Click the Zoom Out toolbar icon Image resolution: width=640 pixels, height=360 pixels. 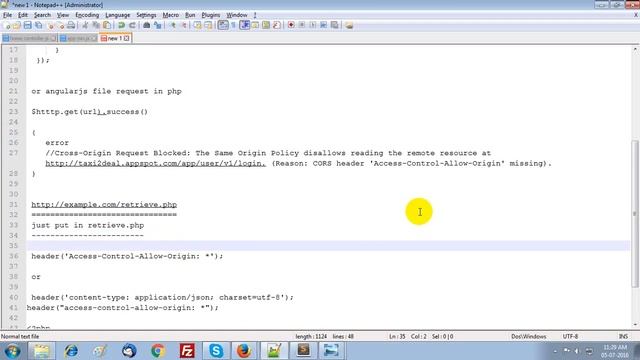point(183,25)
